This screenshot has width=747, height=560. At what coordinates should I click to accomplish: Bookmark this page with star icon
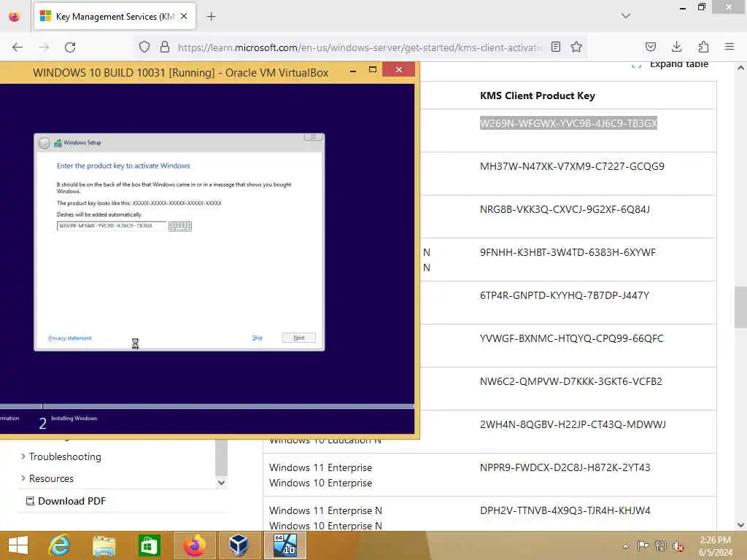(576, 47)
